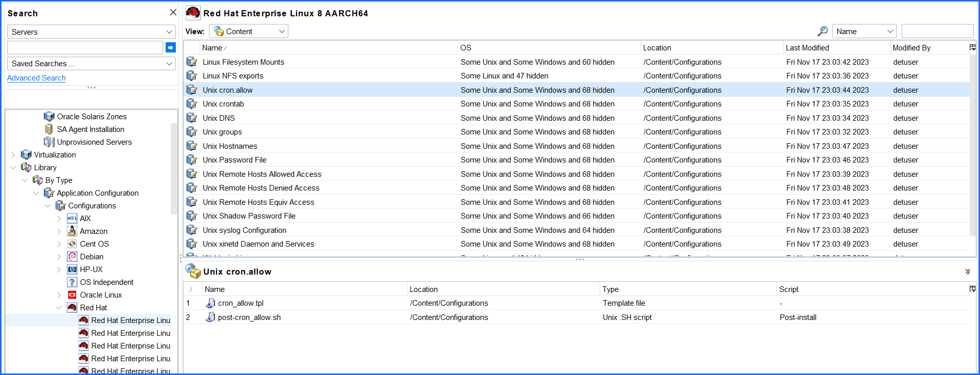Collapse the Red Hat node
Viewport: 980px width, 375px height.
click(59, 308)
